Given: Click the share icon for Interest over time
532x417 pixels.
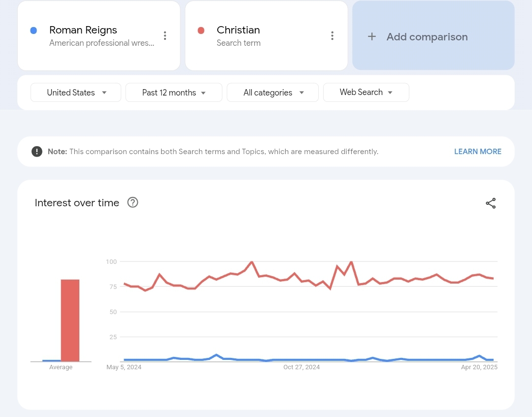Looking at the screenshot, I should (491, 203).
